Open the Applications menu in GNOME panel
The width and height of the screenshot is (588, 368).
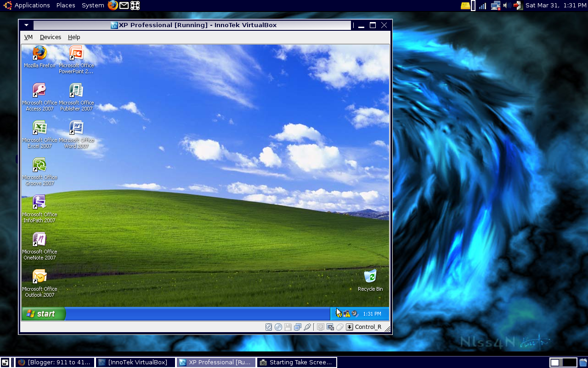point(32,6)
